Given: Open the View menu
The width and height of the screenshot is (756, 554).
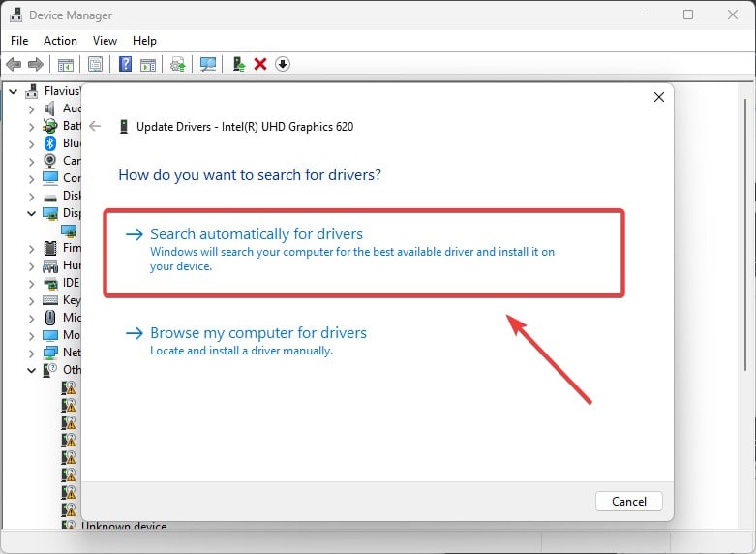Looking at the screenshot, I should pyautogui.click(x=105, y=41).
